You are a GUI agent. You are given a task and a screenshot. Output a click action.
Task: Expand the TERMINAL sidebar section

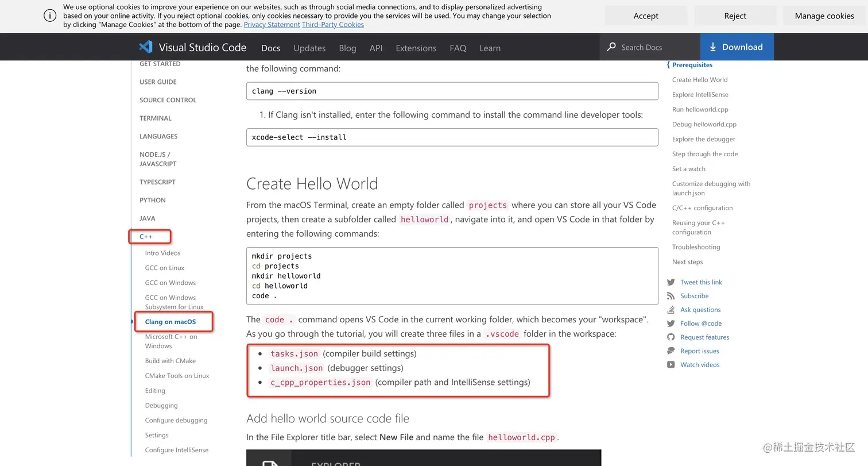tap(156, 118)
